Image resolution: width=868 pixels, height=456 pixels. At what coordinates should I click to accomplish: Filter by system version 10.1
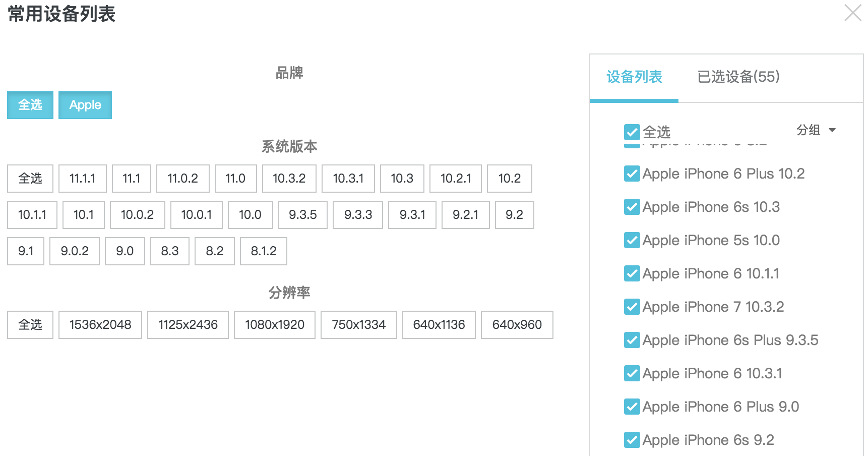(84, 215)
